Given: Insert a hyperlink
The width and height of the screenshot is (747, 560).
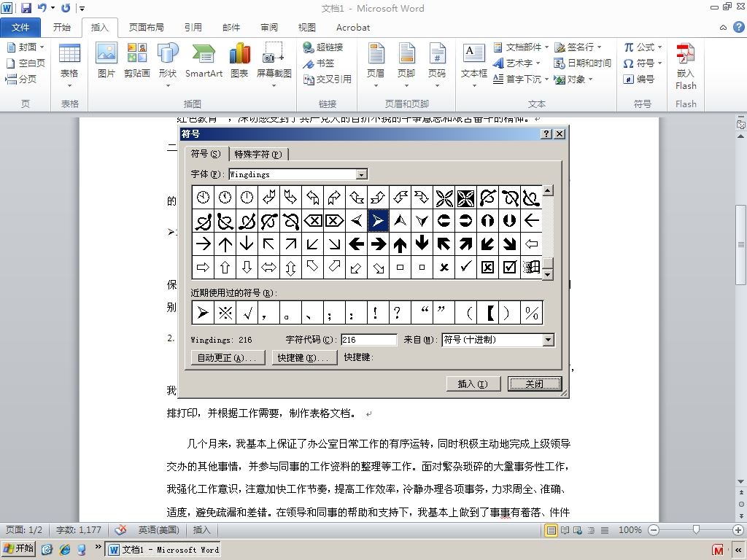Looking at the screenshot, I should click(x=323, y=47).
